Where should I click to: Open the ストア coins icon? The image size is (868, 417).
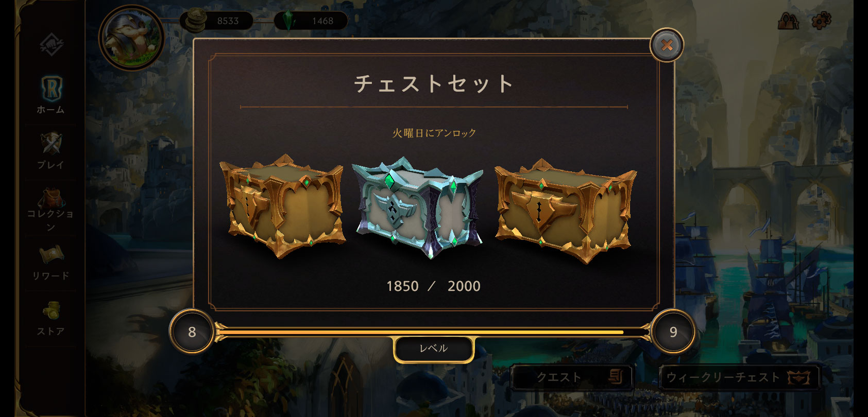click(50, 318)
